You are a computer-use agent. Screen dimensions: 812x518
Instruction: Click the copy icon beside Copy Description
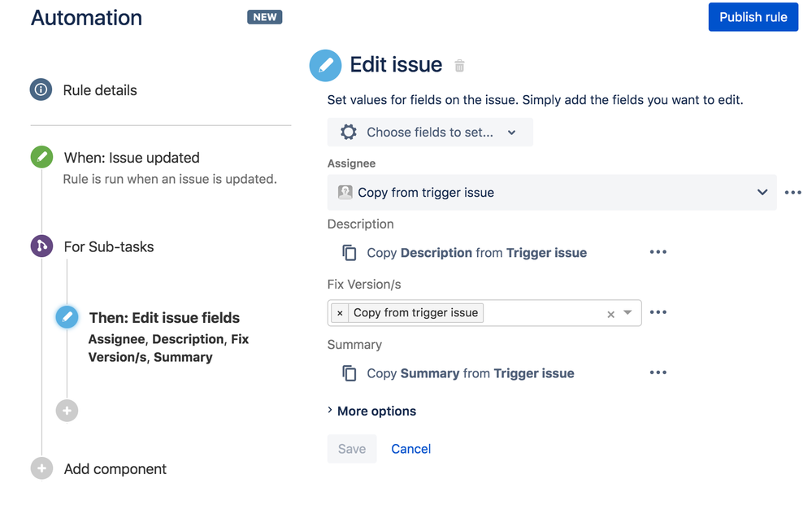click(349, 252)
